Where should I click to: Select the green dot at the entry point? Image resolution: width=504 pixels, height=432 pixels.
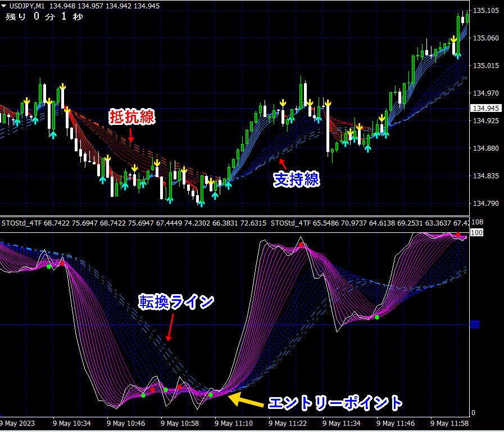pos(211,395)
